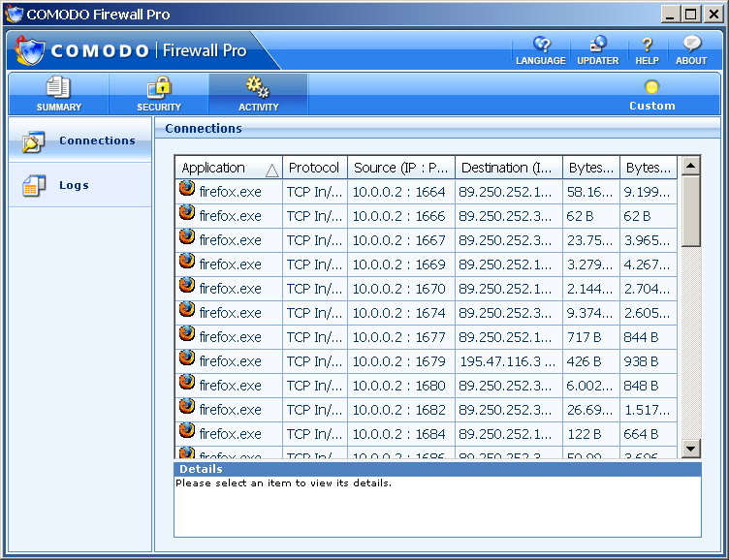Select source 10.0.0.2 : 1677 cell
This screenshot has width=729, height=560.
pyautogui.click(x=401, y=337)
